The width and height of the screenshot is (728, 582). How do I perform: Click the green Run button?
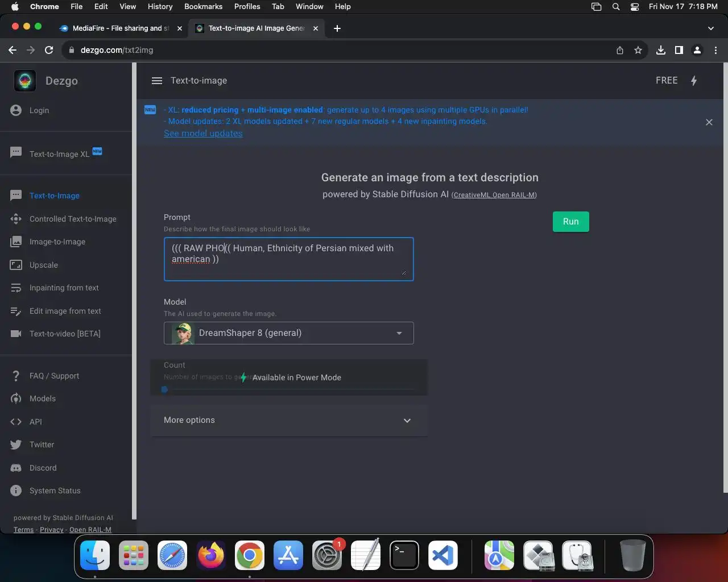tap(571, 222)
